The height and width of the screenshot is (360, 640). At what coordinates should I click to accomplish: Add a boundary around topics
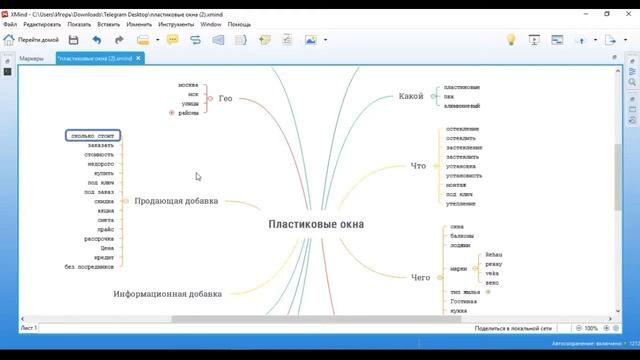218,40
